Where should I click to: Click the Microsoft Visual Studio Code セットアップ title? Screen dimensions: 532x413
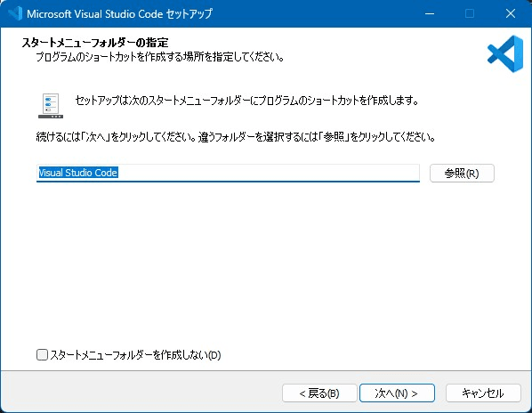119,13
